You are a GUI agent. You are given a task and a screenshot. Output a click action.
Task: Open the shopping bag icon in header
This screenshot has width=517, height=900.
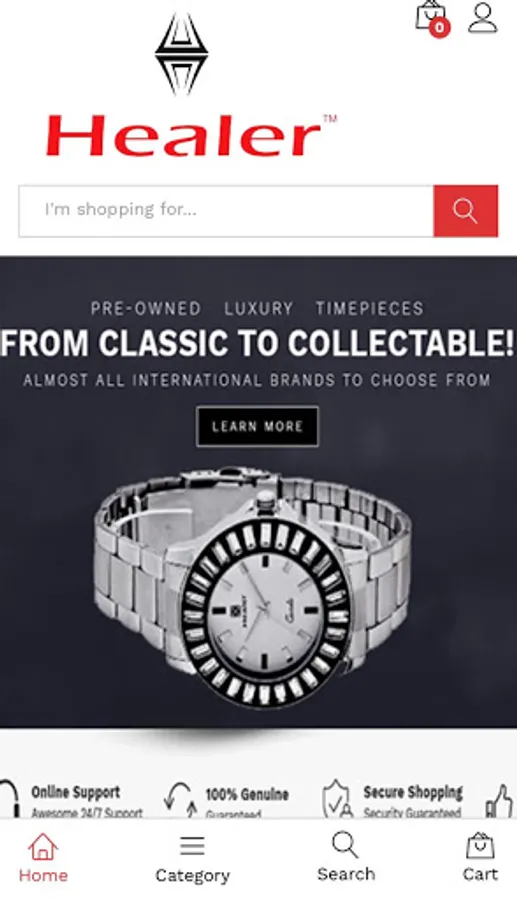click(x=431, y=15)
